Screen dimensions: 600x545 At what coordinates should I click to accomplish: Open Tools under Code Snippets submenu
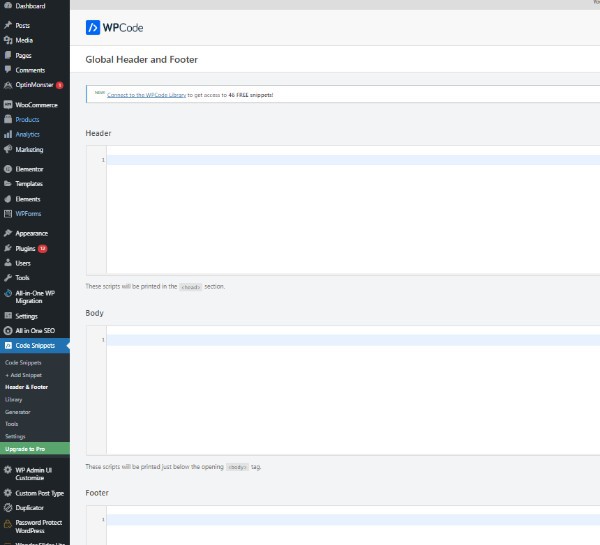(x=11, y=424)
